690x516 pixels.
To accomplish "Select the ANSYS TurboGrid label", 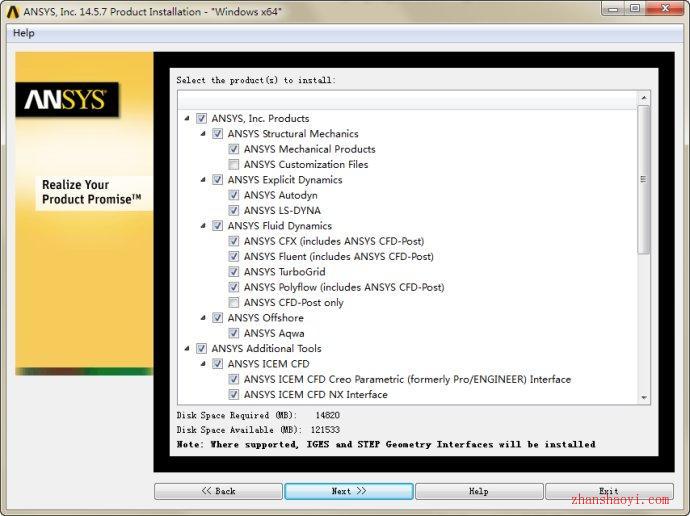I will pos(285,272).
